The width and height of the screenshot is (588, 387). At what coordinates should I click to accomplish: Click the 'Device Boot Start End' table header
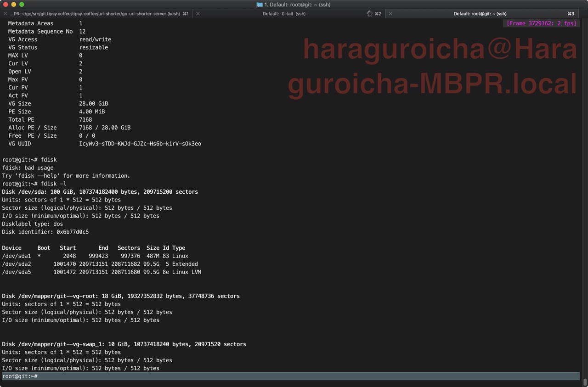coord(94,248)
